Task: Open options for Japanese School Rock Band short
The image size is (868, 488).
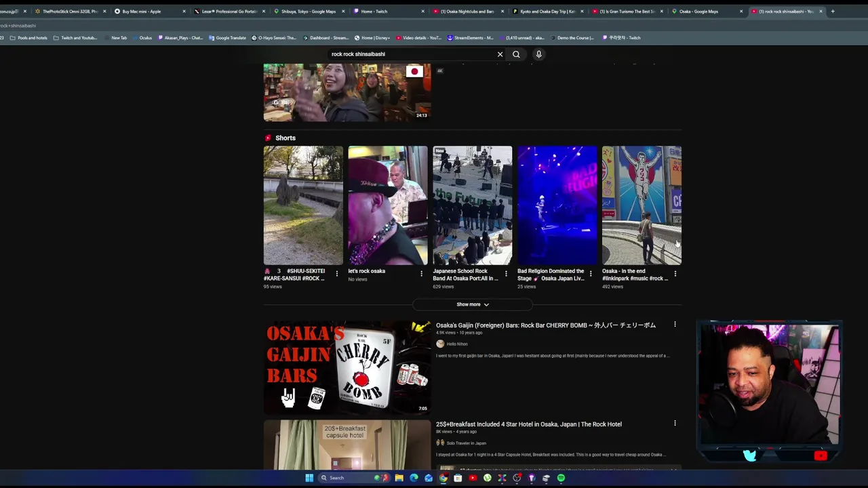Action: (506, 274)
